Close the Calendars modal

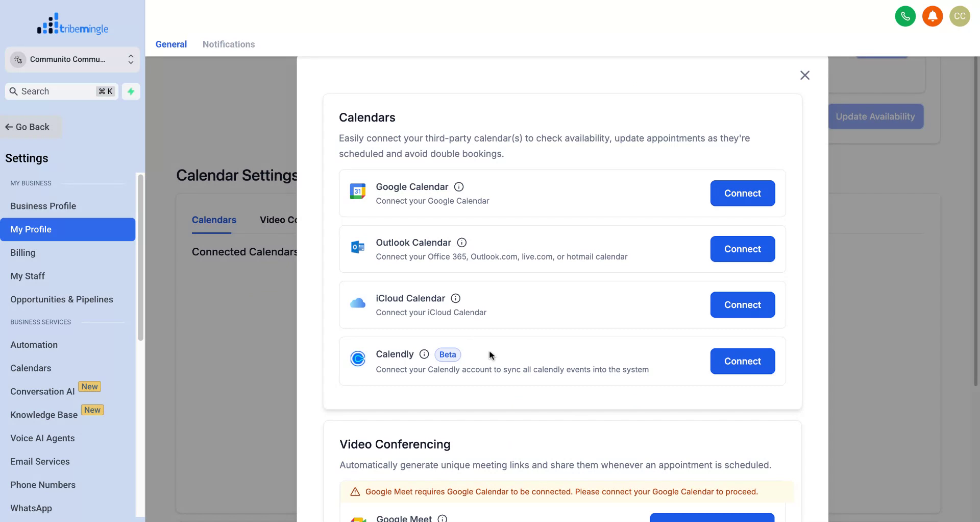(x=805, y=75)
